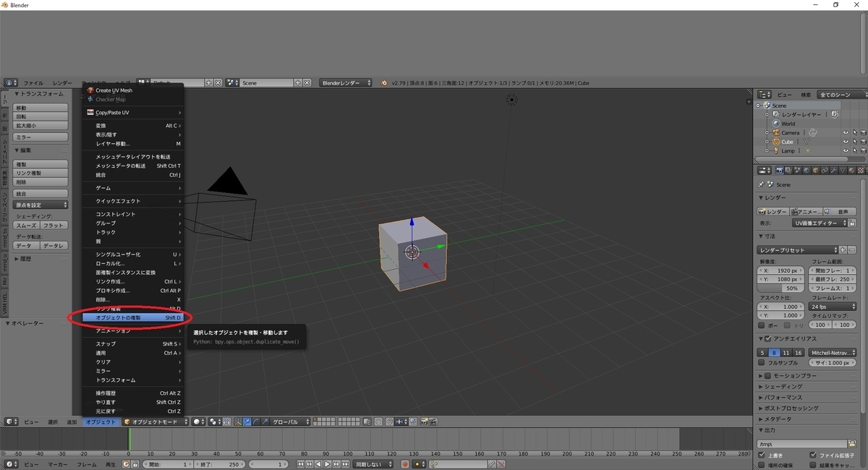Select World in outliner
Viewport: 868px width, 470px height.
[x=788, y=124]
